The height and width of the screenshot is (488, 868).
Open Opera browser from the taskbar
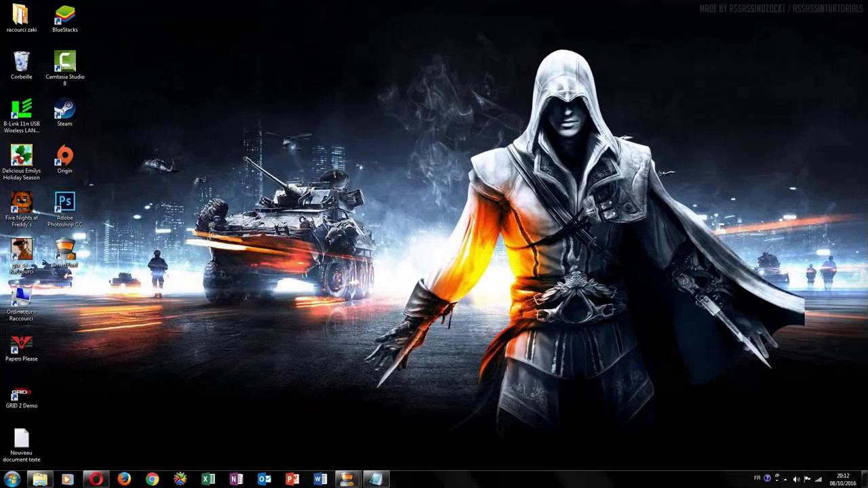[x=96, y=479]
